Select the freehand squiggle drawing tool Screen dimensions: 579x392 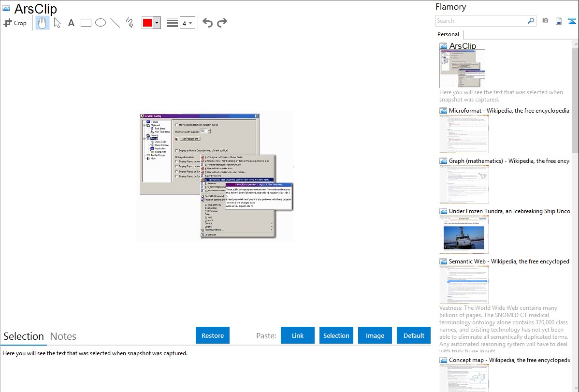[130, 23]
